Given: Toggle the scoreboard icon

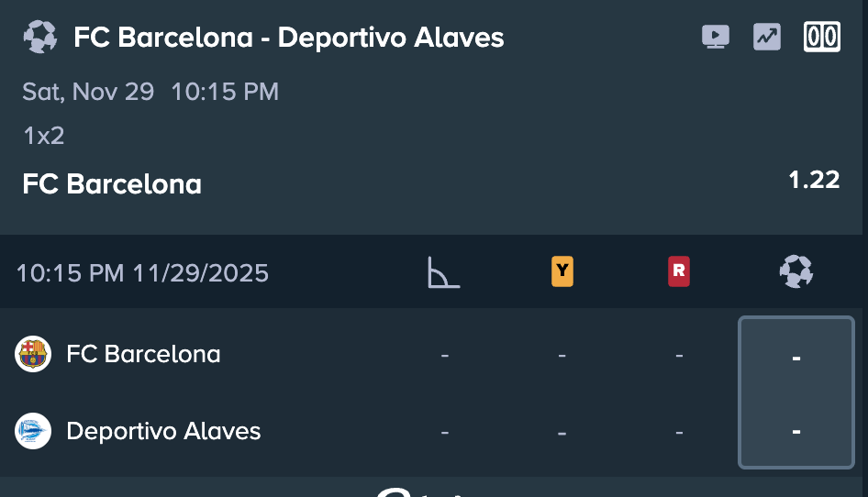Looking at the screenshot, I should click(821, 37).
